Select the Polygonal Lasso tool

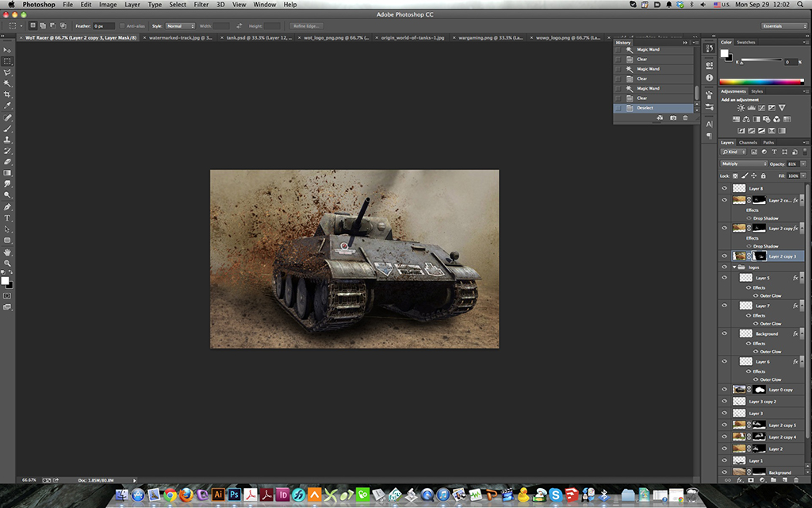click(x=7, y=72)
